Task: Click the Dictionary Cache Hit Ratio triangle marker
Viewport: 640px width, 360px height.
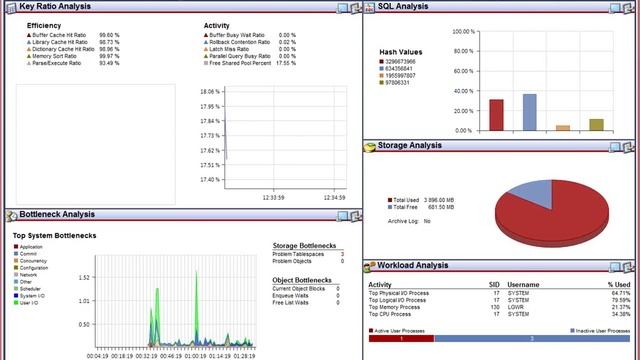Action: (29, 49)
